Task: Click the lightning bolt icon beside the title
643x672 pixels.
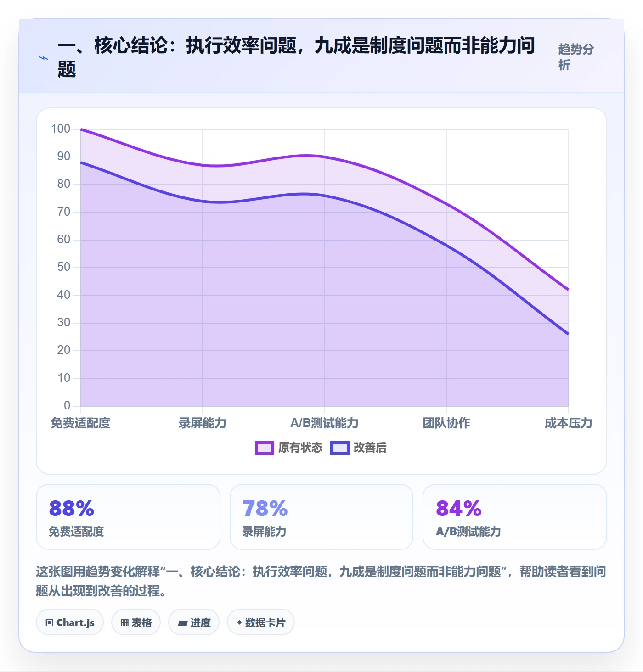Action: [44, 58]
